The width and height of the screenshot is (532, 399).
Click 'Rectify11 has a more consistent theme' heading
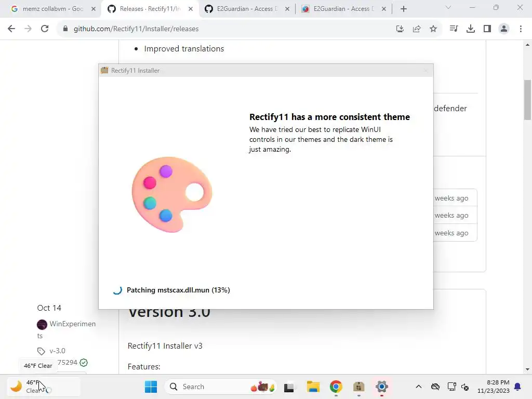329,117
